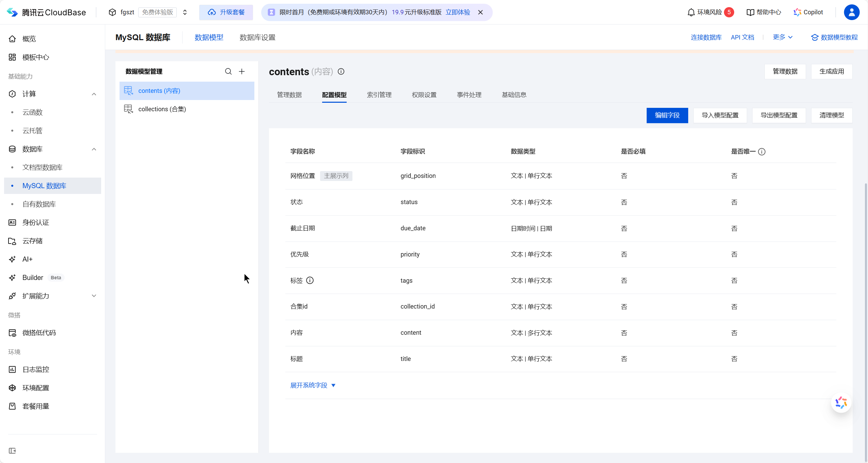This screenshot has width=868, height=463.
Task: Switch to the 管理数据 tab
Action: [x=289, y=95]
